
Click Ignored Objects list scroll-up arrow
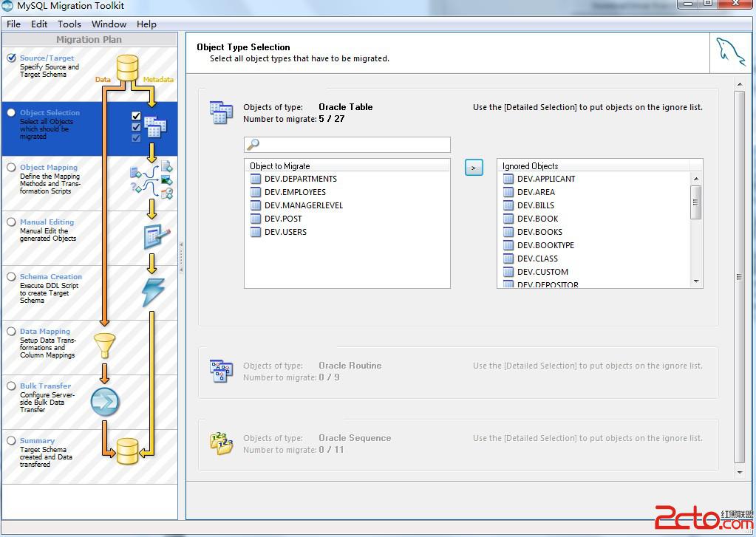coord(695,179)
